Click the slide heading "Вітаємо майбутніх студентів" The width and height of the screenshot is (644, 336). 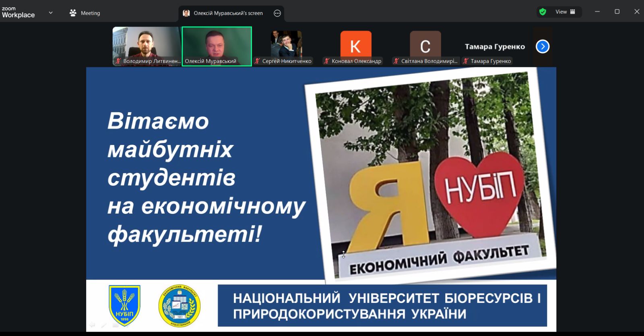(x=171, y=149)
